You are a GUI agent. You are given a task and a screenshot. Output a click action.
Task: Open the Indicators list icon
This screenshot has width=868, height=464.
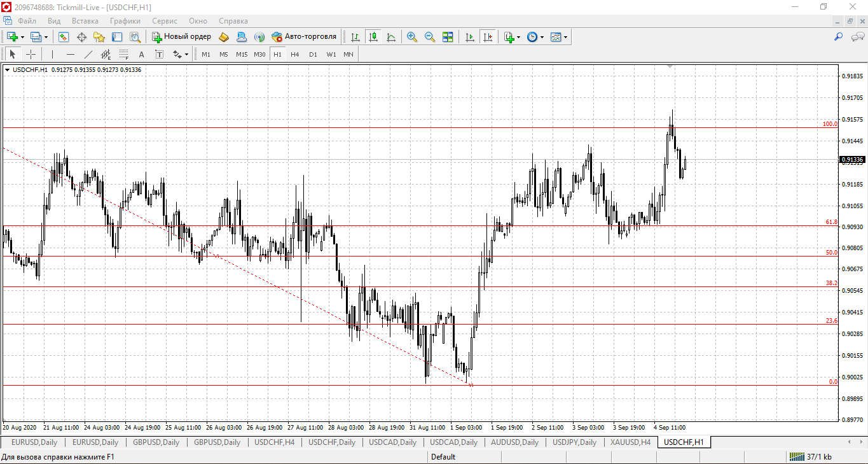click(x=509, y=37)
